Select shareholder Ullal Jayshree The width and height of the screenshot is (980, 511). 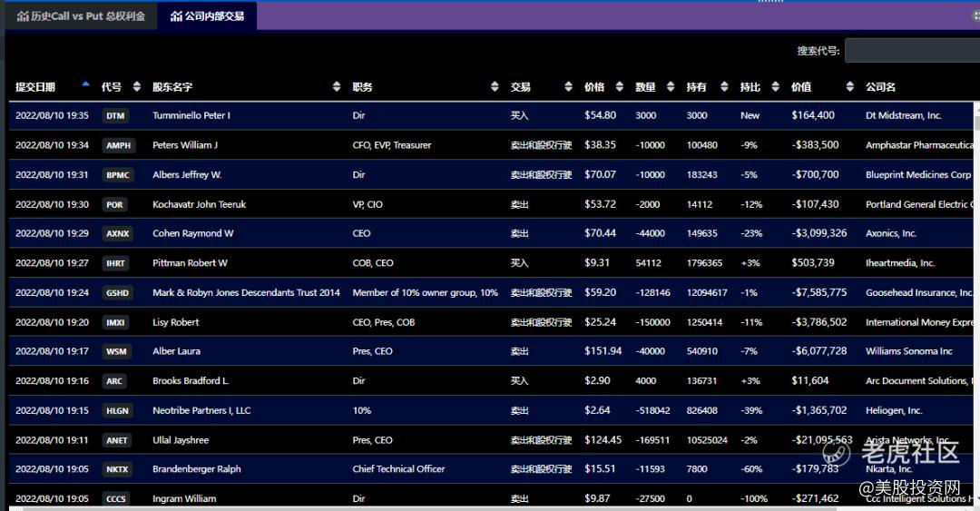tap(181, 440)
